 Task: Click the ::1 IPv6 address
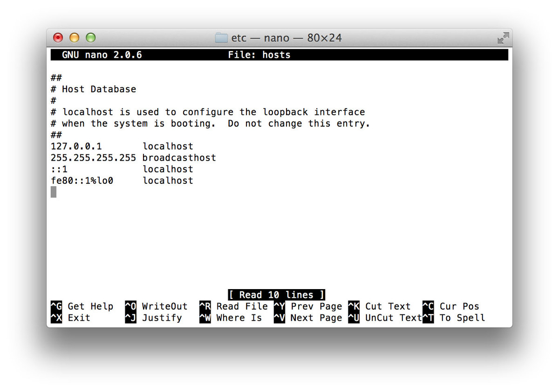click(x=59, y=169)
